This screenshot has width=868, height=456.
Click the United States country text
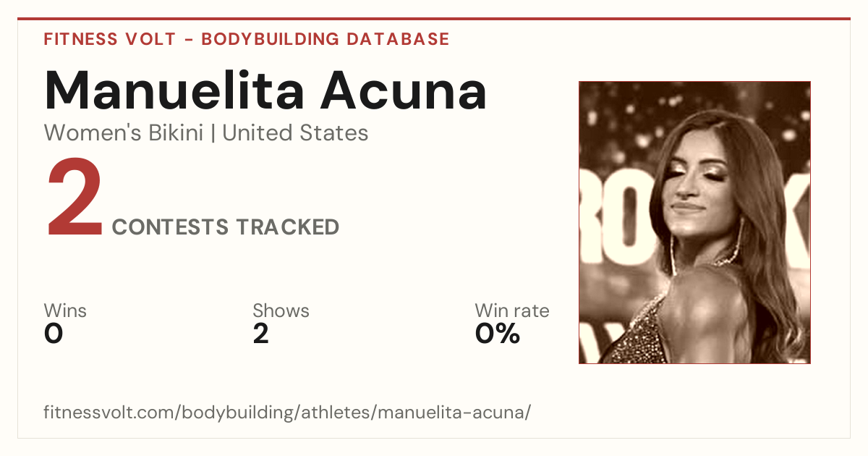click(295, 133)
